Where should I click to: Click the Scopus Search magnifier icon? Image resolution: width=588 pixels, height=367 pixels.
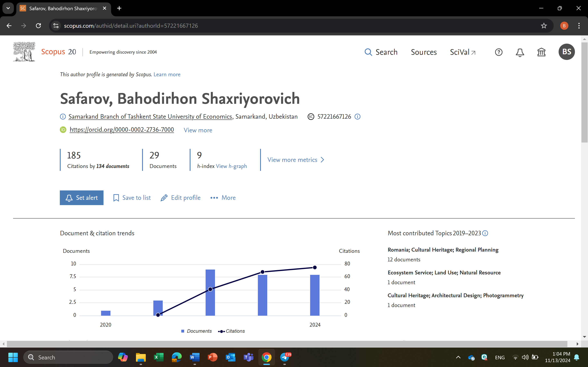coord(368,52)
